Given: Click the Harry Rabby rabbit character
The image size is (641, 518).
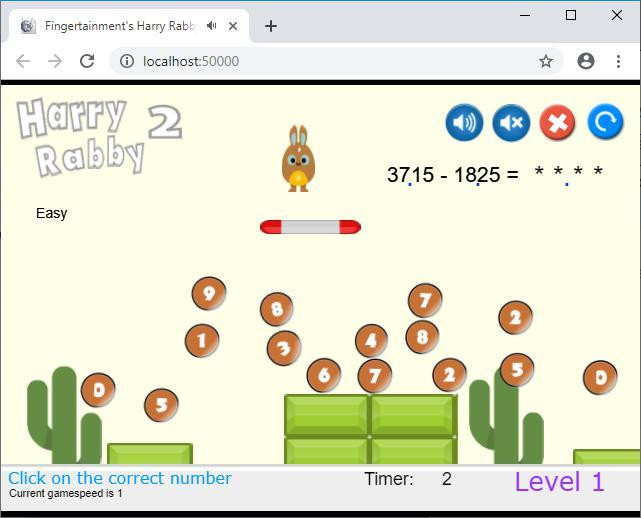Looking at the screenshot, I should click(x=298, y=159).
